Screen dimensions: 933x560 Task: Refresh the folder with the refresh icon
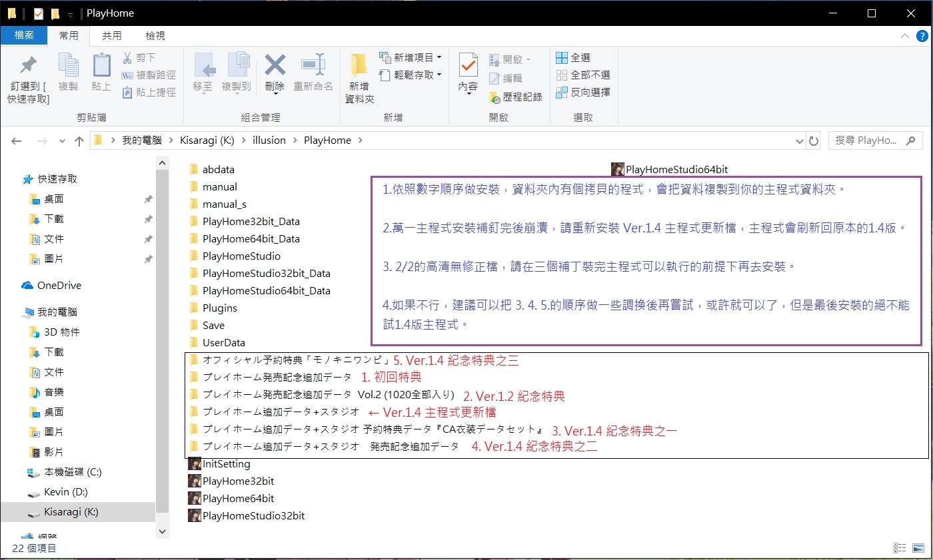(x=812, y=140)
